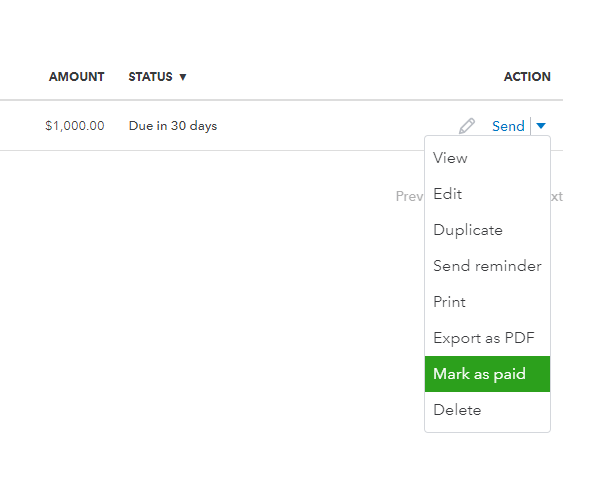The height and width of the screenshot is (494, 603).
Task: Click the pencil edit icon in the row
Action: pos(467,126)
